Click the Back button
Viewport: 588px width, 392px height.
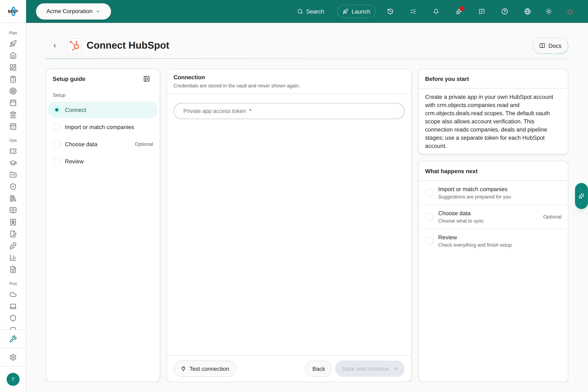[318, 369]
